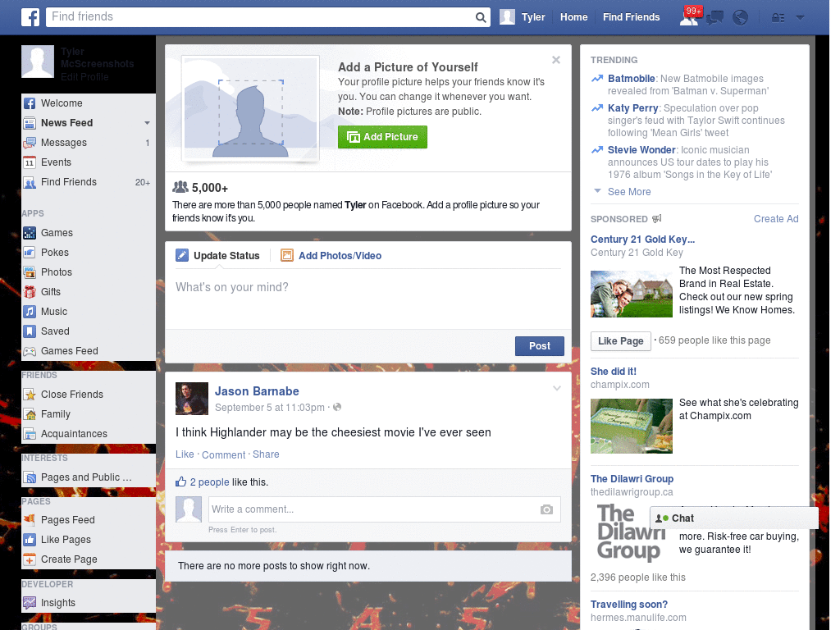Open The Dilawri Group sponsored link

pos(632,479)
